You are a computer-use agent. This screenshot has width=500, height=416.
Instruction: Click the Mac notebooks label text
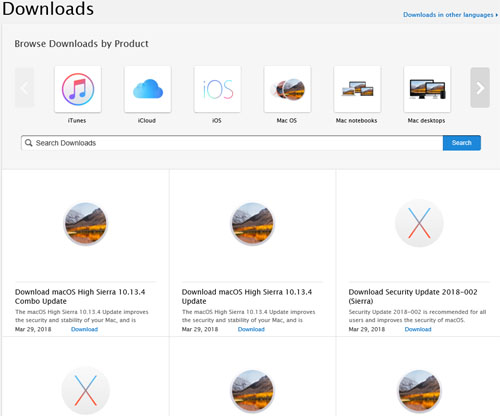tap(356, 120)
